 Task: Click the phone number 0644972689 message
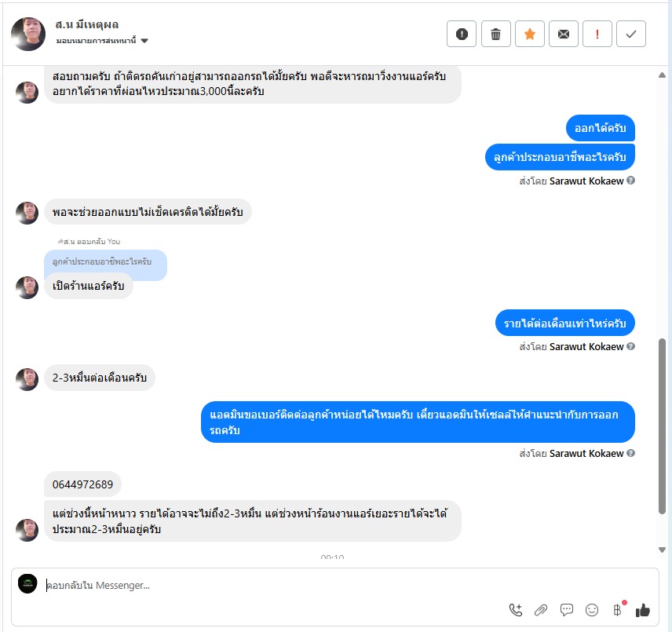(82, 484)
